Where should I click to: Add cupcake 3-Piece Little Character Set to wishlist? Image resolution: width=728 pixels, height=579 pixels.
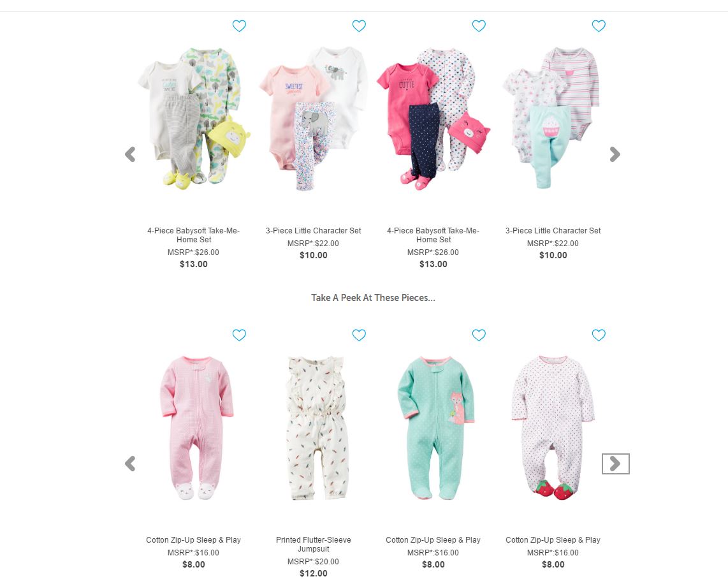pos(599,26)
